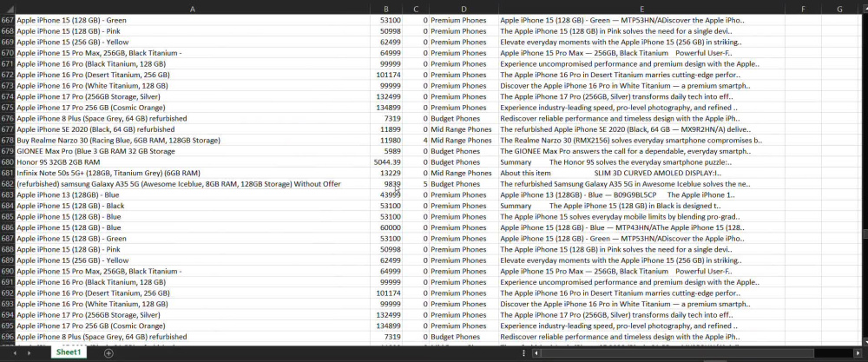Select row 677 'Apple iPhone SE 2020' cell
868x362 pixels.
[x=192, y=129]
